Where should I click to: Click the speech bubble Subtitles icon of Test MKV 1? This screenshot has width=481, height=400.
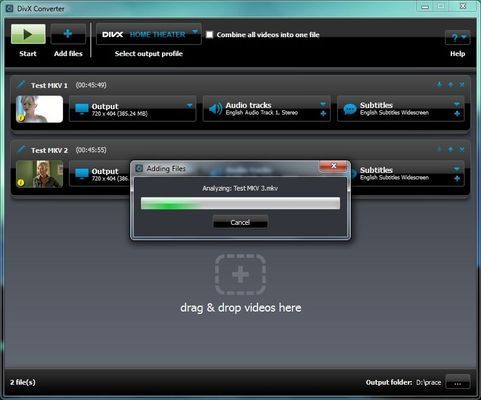350,109
